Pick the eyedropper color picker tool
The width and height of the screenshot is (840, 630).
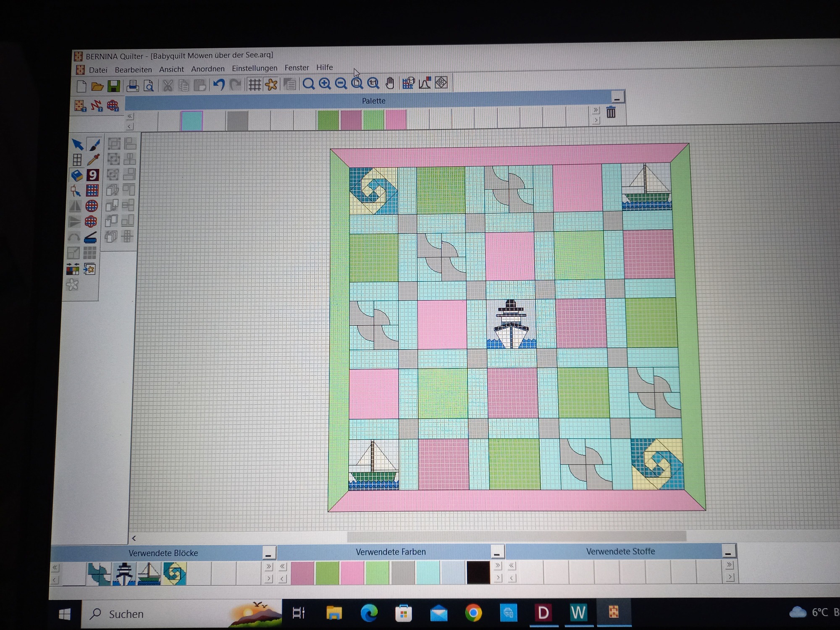click(93, 160)
